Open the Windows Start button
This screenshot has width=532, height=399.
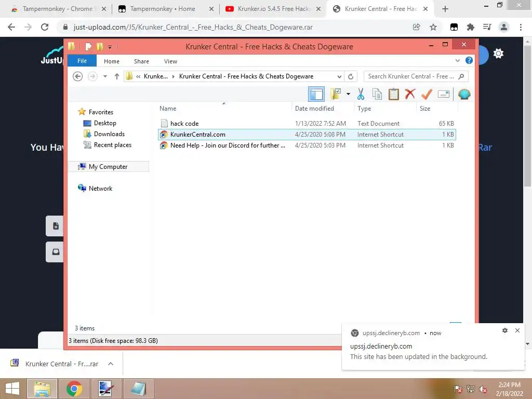coord(12,389)
